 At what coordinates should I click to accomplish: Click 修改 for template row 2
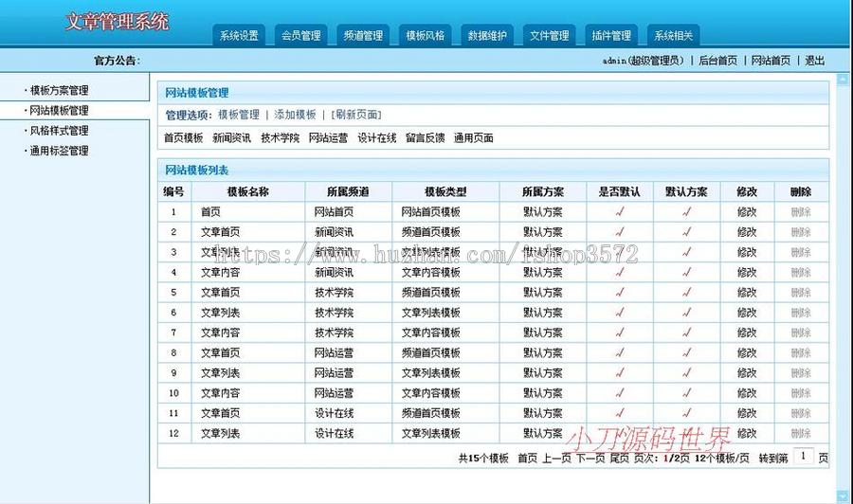tap(747, 232)
